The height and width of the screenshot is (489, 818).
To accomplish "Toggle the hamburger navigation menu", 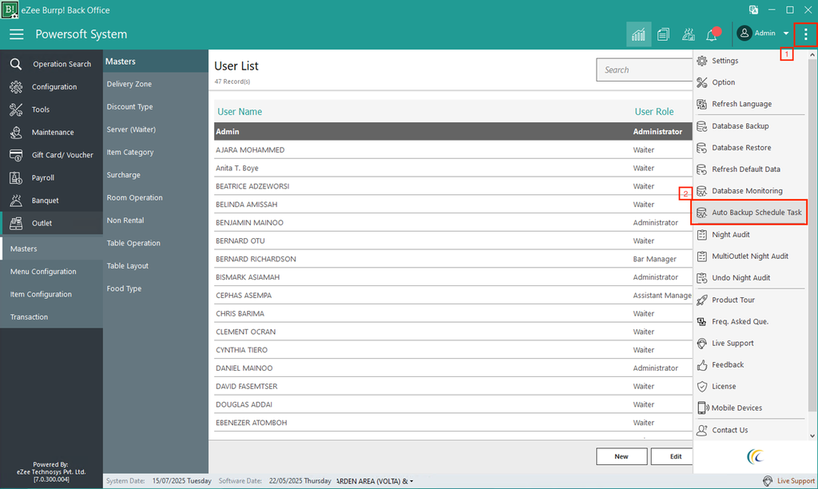I will [x=16, y=34].
